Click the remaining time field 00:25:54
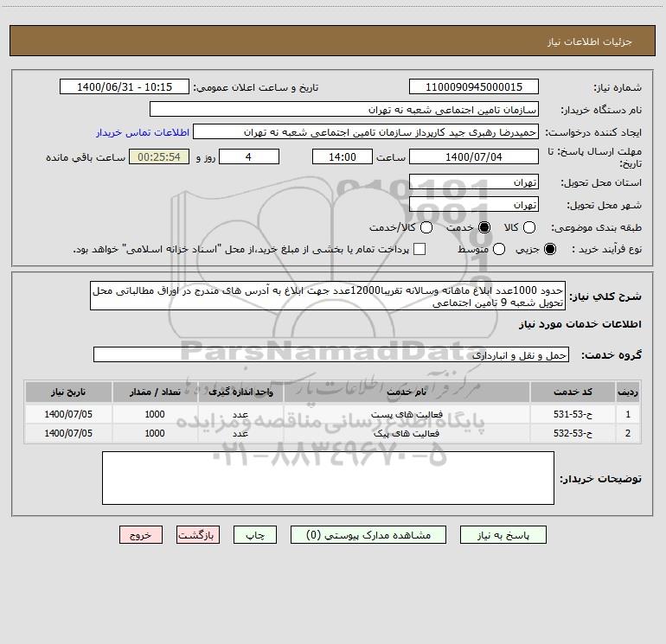 (x=159, y=157)
